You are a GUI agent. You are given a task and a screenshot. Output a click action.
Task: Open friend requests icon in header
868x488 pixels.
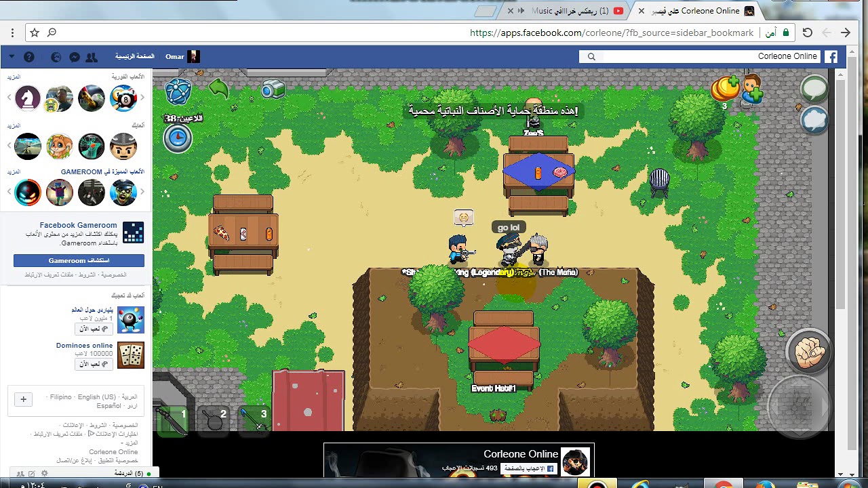click(x=92, y=57)
